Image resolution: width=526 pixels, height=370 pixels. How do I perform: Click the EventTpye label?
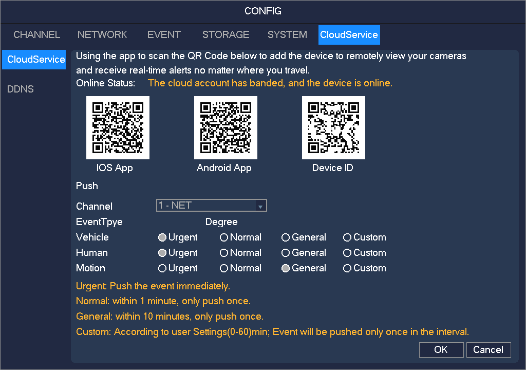click(99, 222)
